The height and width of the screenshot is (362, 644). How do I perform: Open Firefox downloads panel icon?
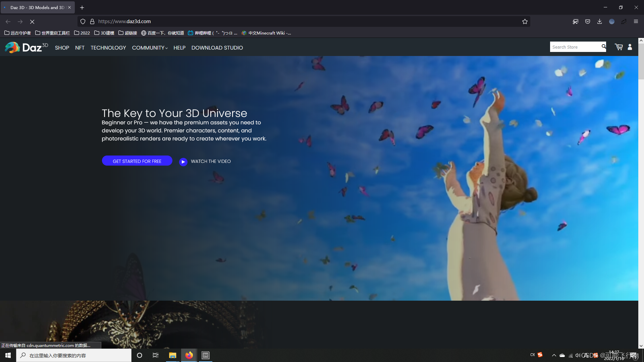(600, 21)
